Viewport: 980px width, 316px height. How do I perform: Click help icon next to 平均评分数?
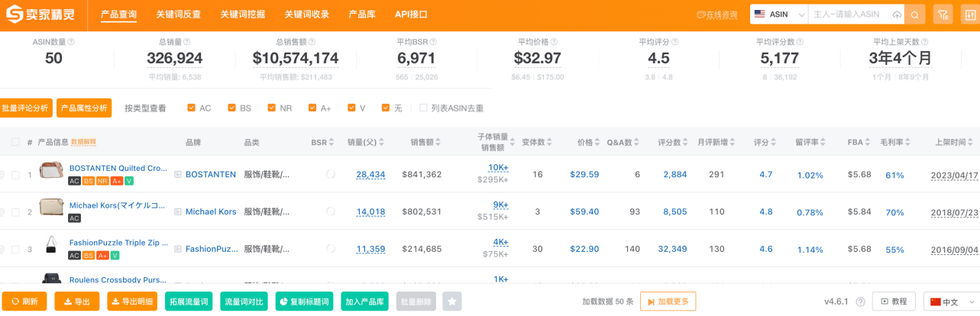tap(801, 42)
